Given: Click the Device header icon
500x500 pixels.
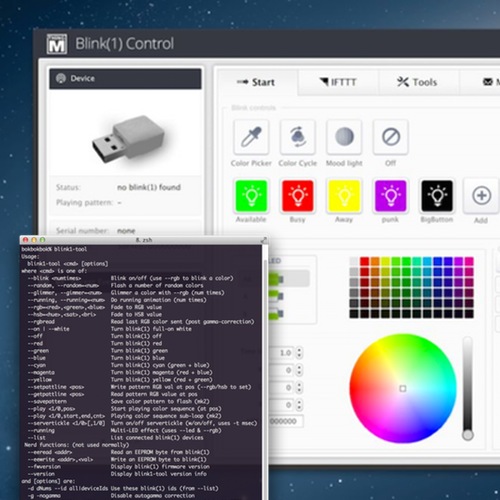Looking at the screenshot, I should click(61, 78).
